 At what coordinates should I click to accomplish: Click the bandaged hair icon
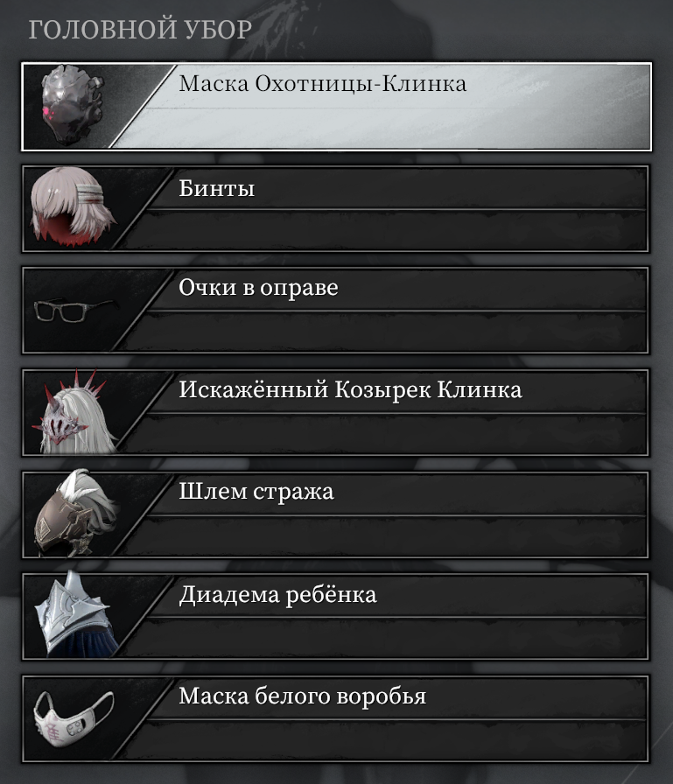pos(74,207)
